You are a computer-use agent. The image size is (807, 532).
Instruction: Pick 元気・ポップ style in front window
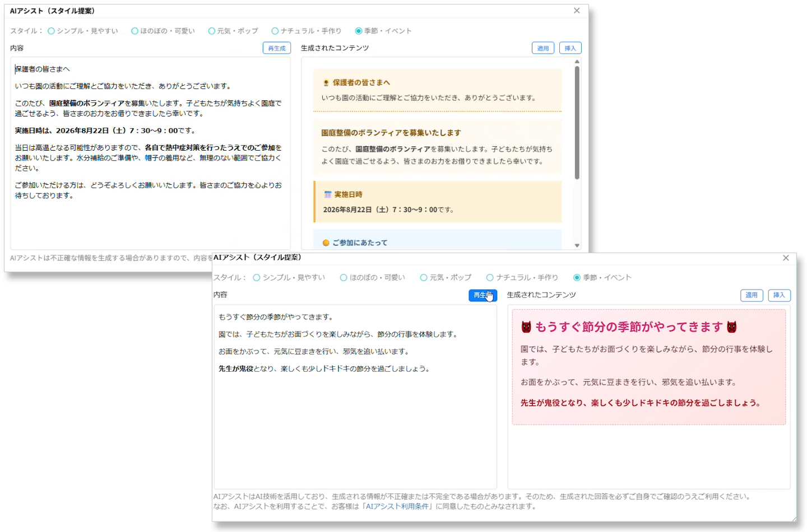(424, 277)
